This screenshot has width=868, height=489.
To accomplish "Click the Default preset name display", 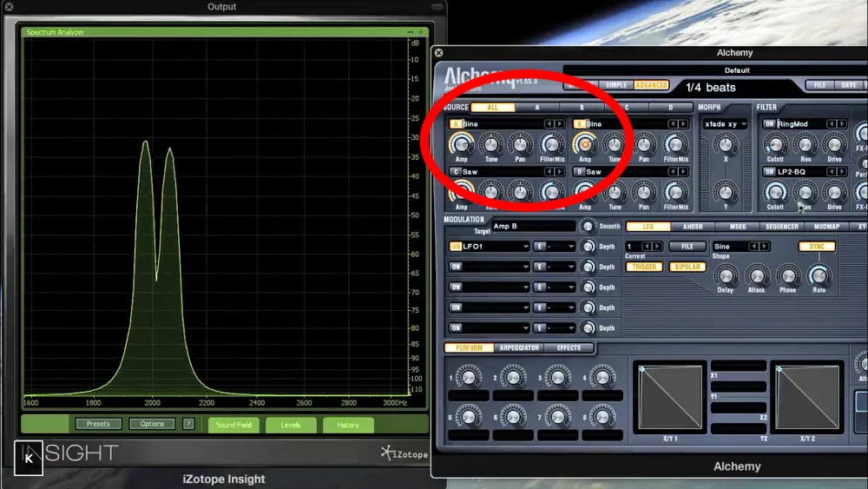I will 736,70.
